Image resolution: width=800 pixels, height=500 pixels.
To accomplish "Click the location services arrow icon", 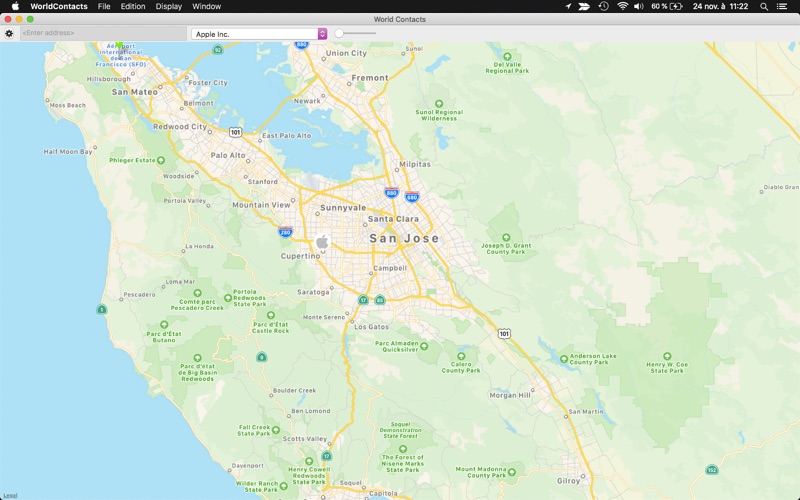I will (568, 7).
